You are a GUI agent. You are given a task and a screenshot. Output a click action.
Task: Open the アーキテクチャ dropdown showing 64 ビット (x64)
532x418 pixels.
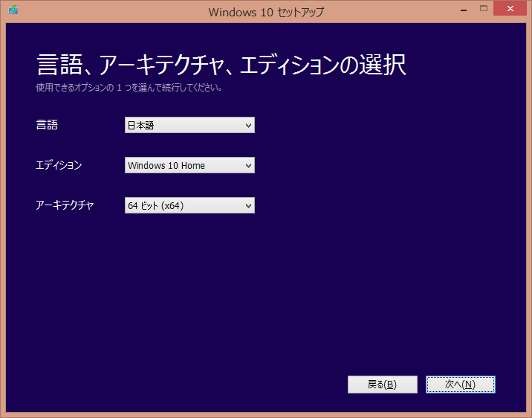189,205
